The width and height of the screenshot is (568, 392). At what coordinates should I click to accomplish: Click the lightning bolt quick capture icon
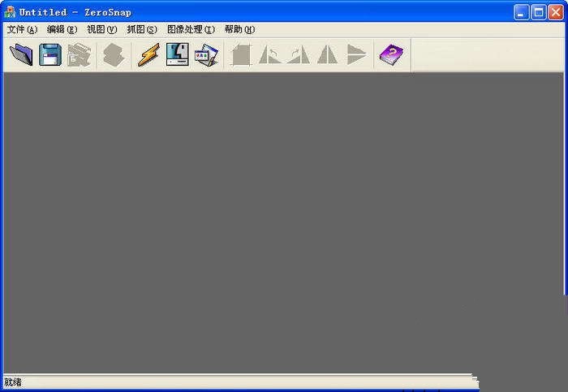(148, 54)
